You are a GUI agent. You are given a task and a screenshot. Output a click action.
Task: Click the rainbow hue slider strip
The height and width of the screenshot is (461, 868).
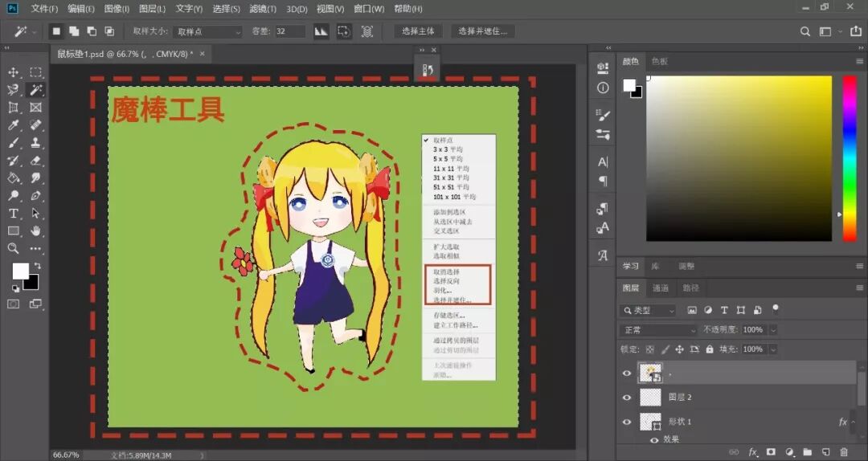click(850, 158)
